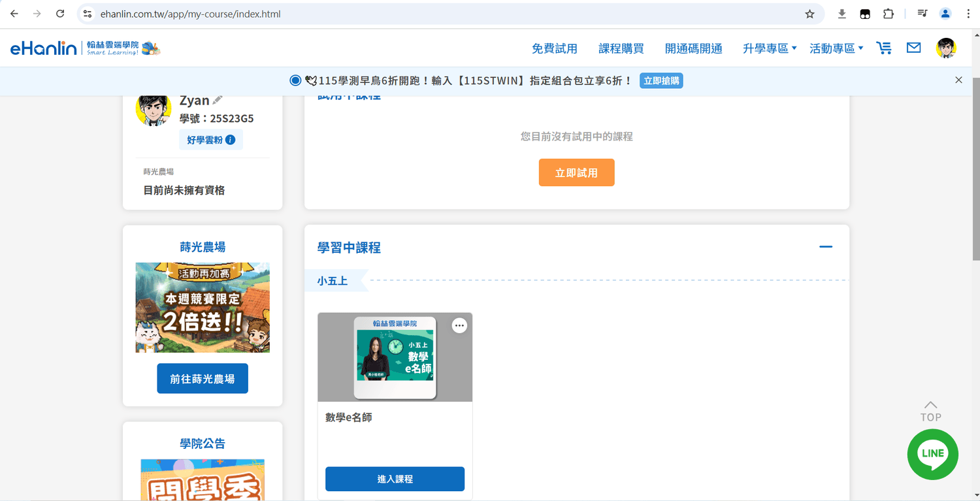Open browser downloads

842,14
